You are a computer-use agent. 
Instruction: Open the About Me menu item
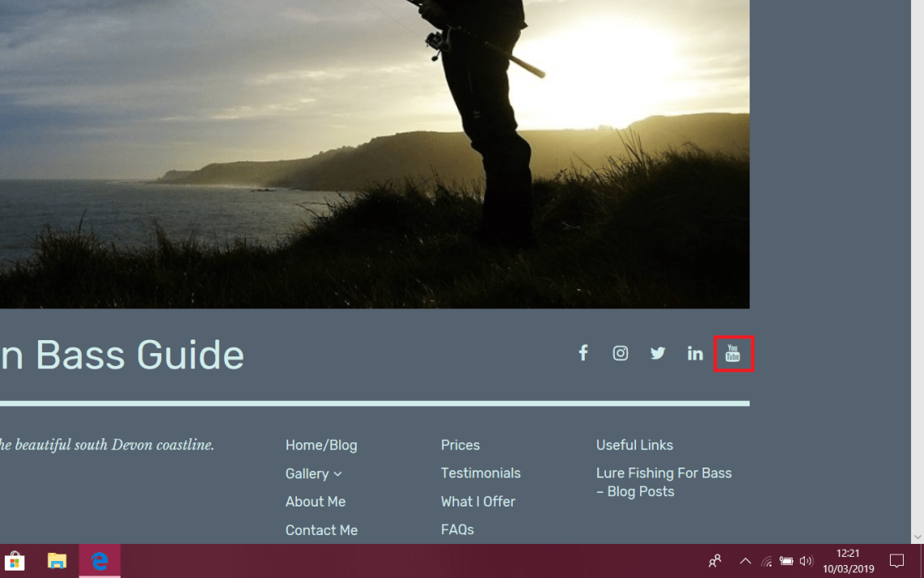point(316,502)
